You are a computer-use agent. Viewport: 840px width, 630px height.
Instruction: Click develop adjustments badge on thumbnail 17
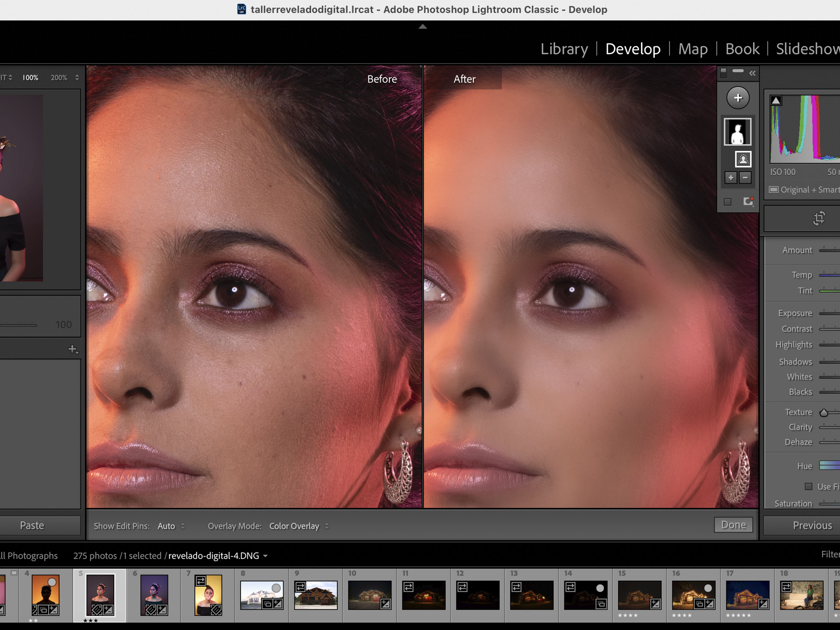click(763, 604)
